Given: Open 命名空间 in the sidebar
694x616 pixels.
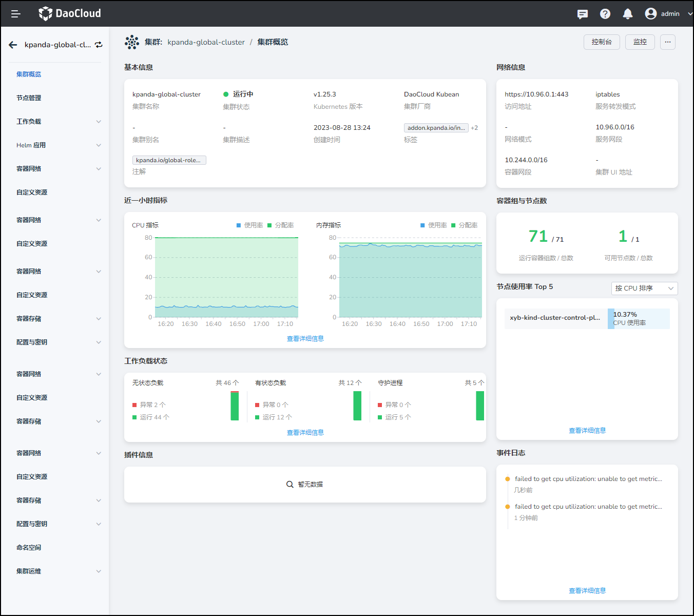Looking at the screenshot, I should 29,548.
